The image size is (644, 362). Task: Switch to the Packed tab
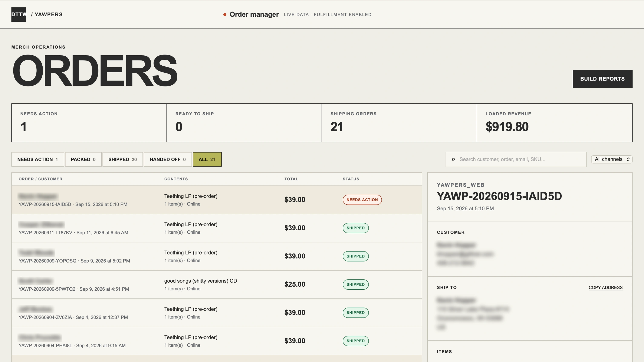(x=83, y=159)
